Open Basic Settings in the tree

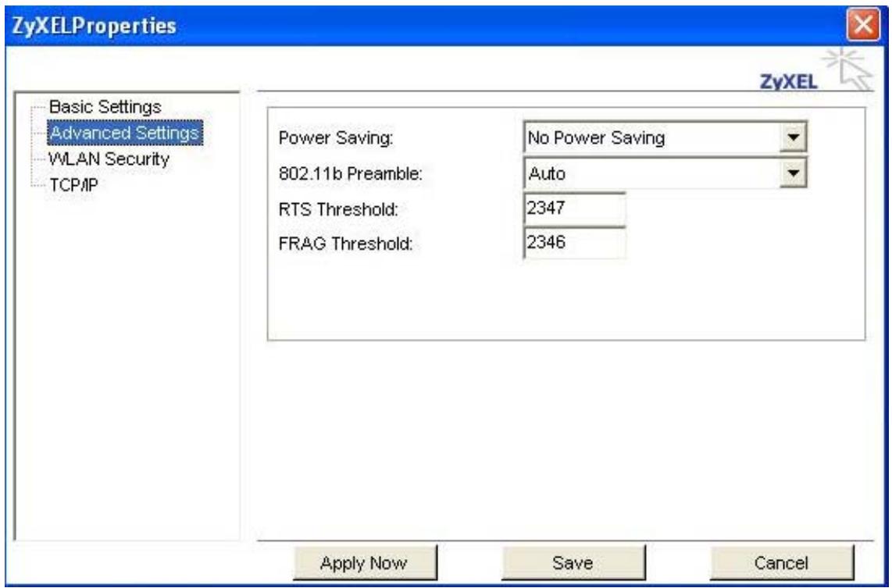[105, 107]
